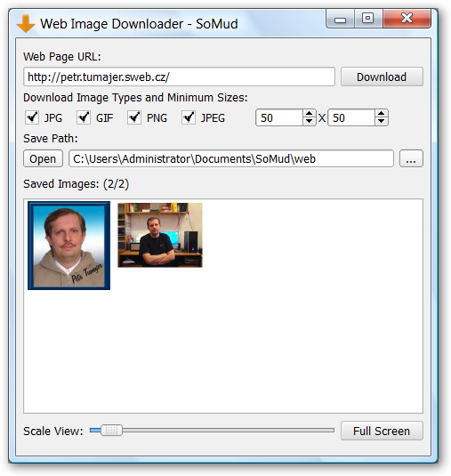This screenshot has width=451, height=476.
Task: Increase minimum height with up arrow
Action: [x=382, y=114]
